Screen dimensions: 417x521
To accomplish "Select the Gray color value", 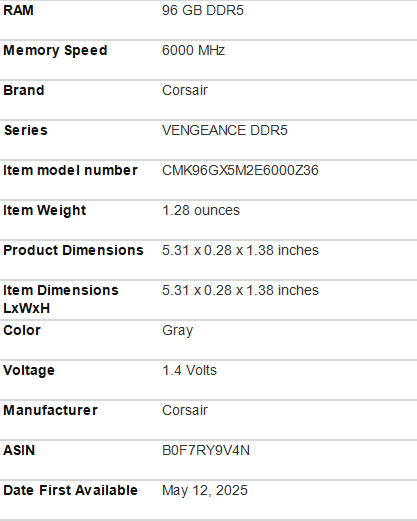I will pos(177,331).
